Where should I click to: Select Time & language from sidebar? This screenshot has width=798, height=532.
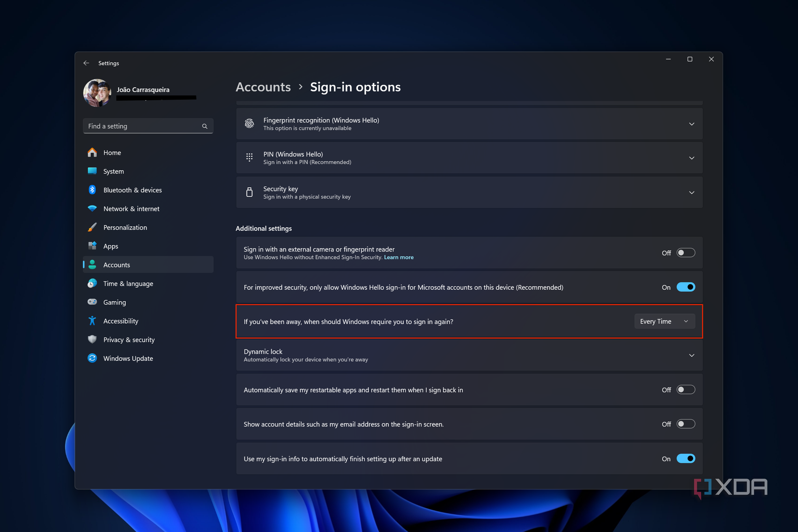pos(92,283)
